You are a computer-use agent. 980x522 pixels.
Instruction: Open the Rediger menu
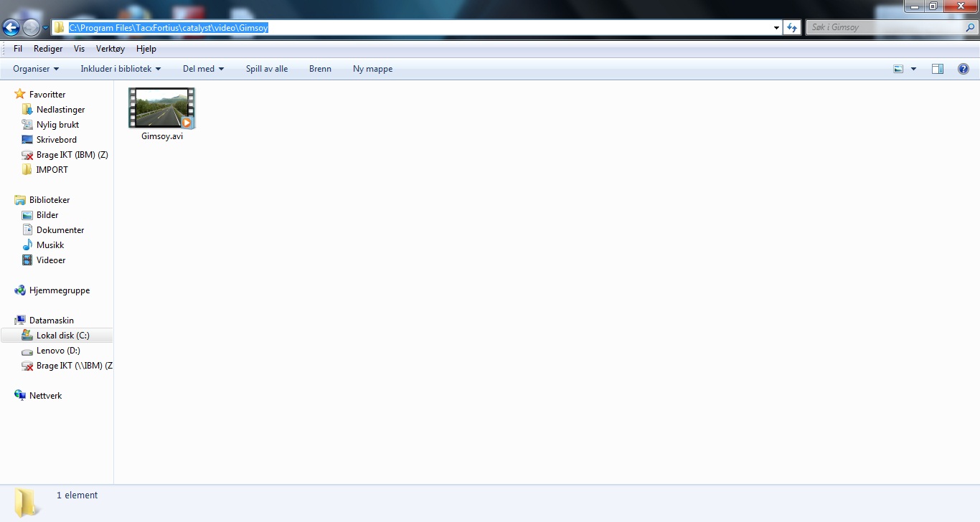(x=48, y=49)
